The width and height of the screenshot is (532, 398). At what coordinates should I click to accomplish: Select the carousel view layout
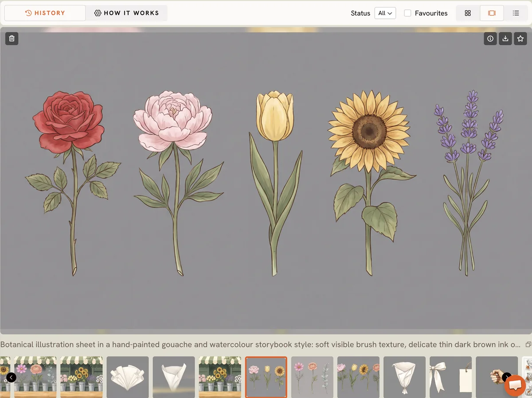coord(492,13)
